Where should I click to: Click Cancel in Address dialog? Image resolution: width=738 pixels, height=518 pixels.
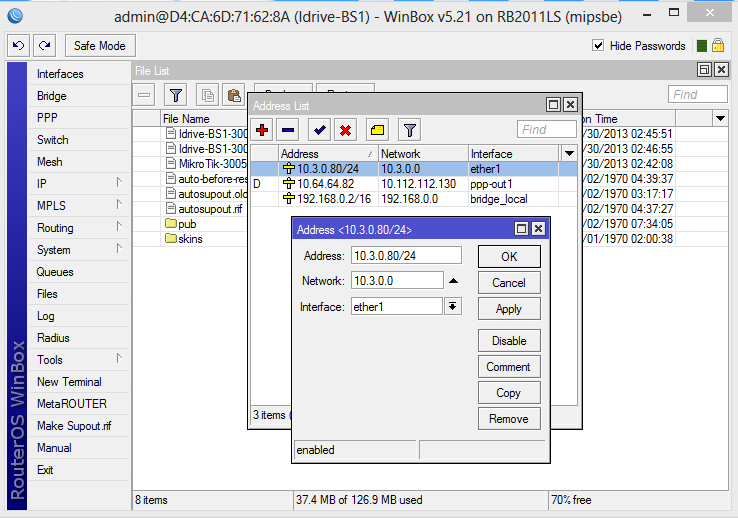pyautogui.click(x=509, y=283)
